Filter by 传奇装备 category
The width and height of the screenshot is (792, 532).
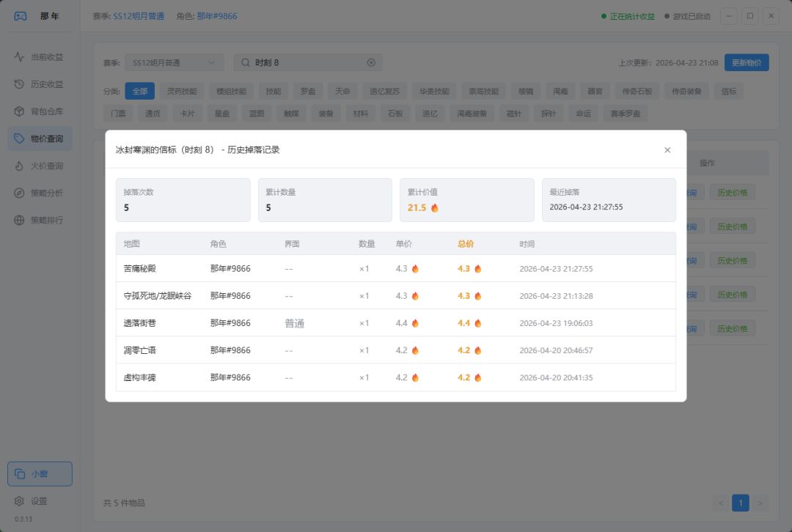pyautogui.click(x=687, y=92)
